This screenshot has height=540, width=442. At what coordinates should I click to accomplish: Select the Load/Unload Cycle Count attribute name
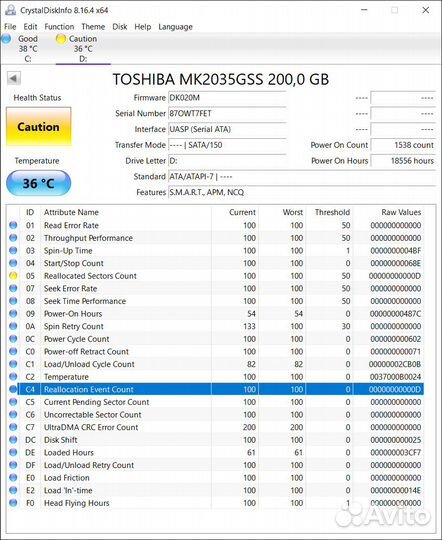[89, 364]
